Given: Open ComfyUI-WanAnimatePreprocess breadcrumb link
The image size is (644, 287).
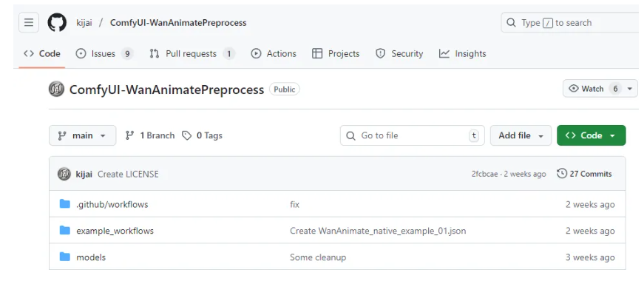Looking at the screenshot, I should pyautogui.click(x=178, y=23).
